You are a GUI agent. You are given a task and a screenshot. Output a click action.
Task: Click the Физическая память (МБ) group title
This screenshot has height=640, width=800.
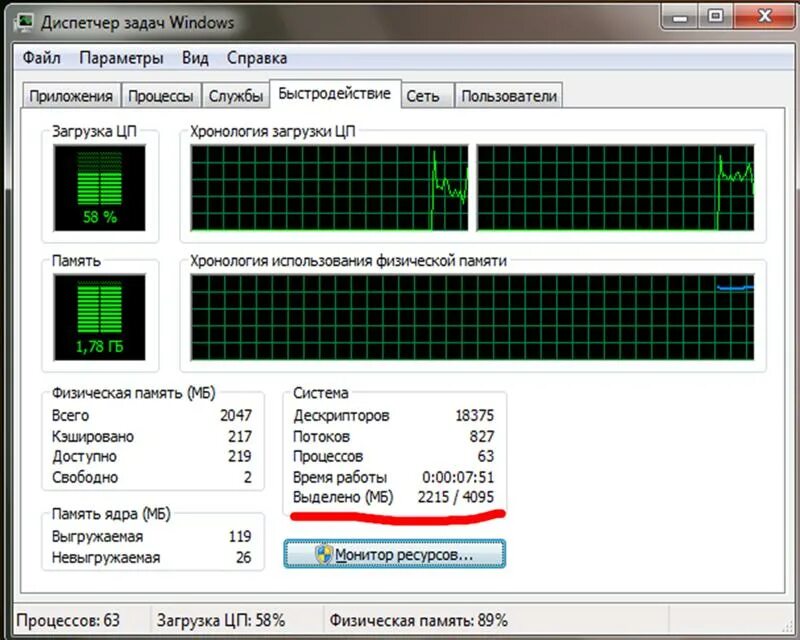tap(134, 392)
